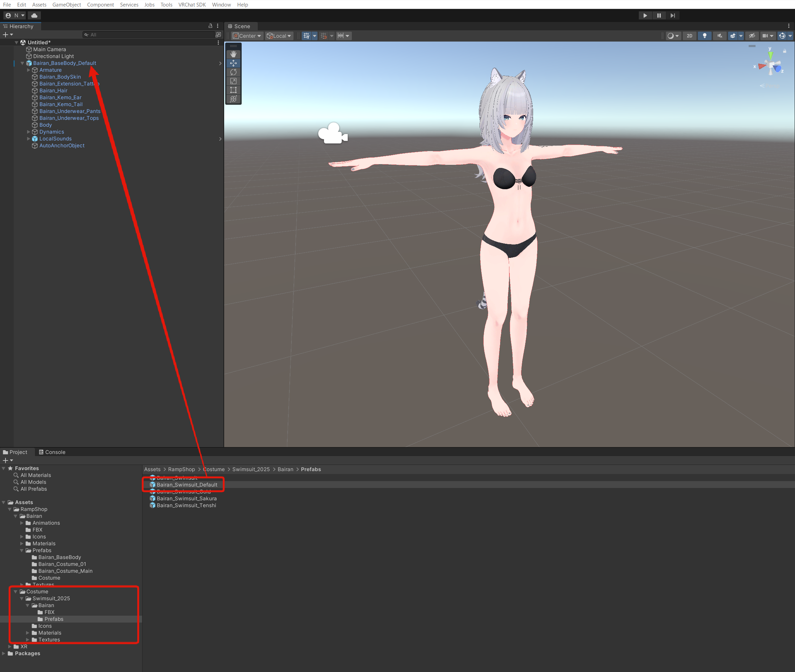
Task: Click the Project tab
Action: click(15, 452)
